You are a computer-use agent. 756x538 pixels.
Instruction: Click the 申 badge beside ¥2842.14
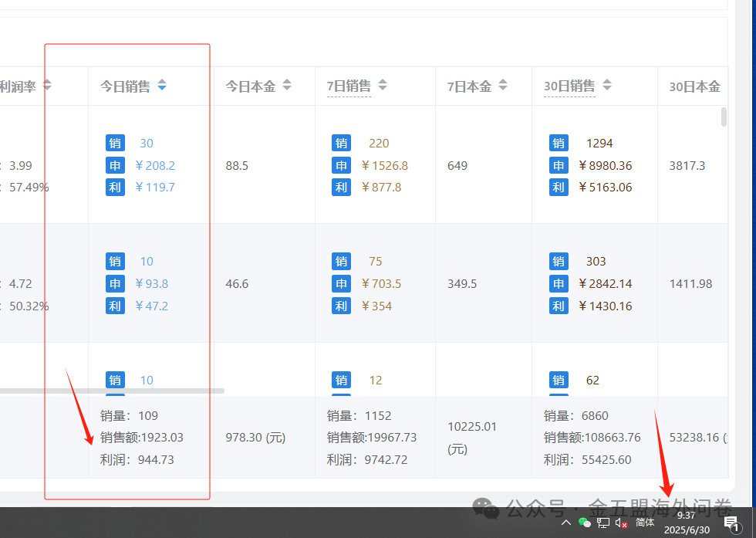point(559,283)
